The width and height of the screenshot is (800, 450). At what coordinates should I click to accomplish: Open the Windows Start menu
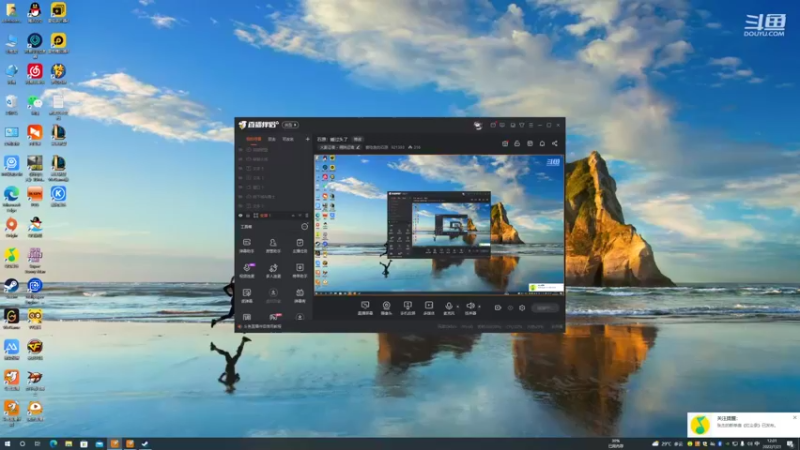7,444
